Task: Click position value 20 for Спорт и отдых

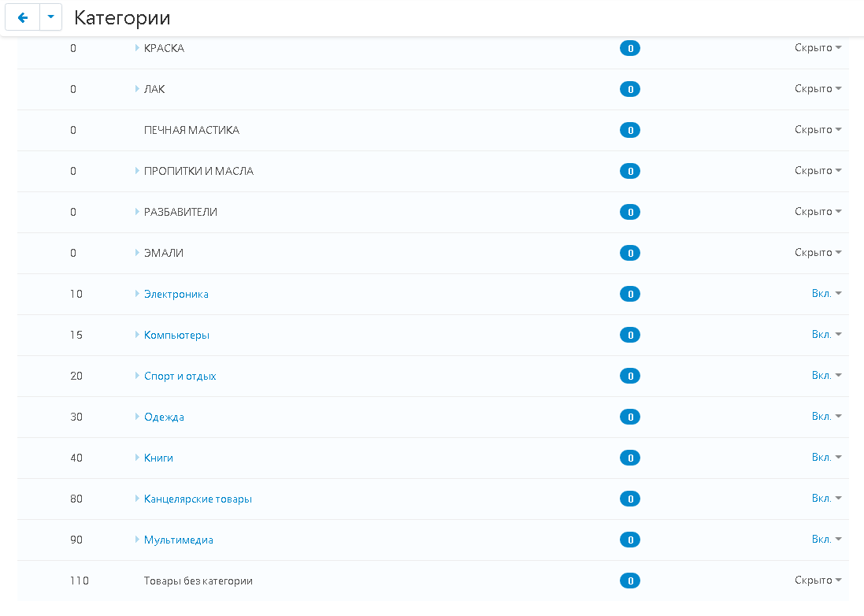Action: (76, 376)
